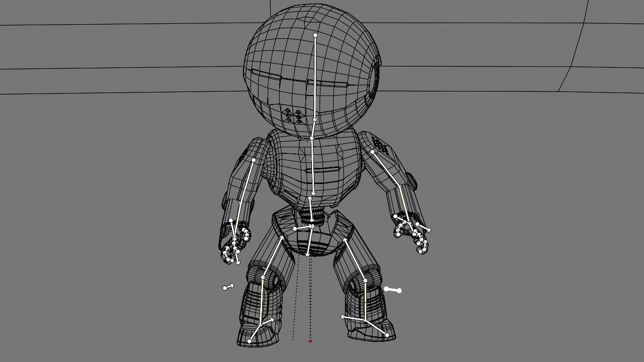Image resolution: width=644 pixels, height=362 pixels.
Task: Select the robot's left shin bone
Action: pos(365,300)
